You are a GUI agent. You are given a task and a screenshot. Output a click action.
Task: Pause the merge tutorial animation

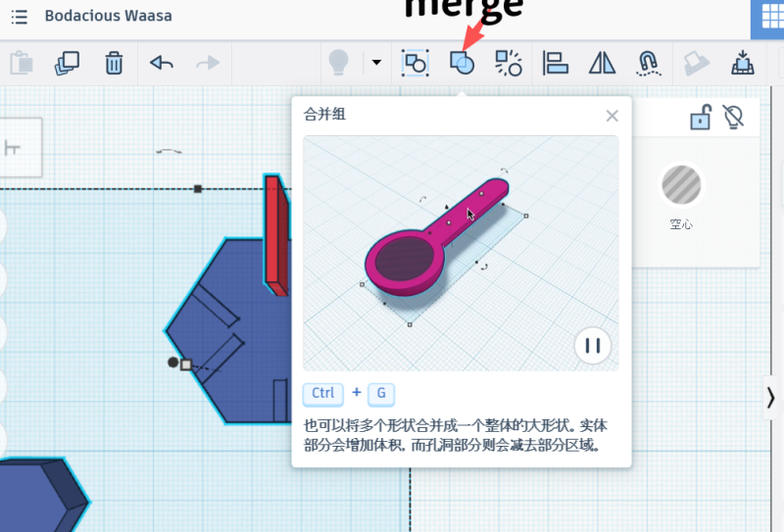tap(592, 345)
